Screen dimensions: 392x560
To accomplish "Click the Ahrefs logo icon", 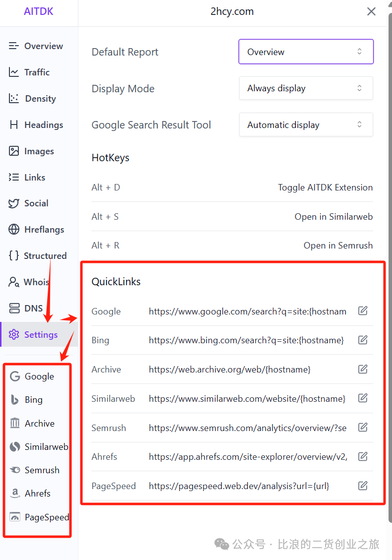I will coord(15,493).
